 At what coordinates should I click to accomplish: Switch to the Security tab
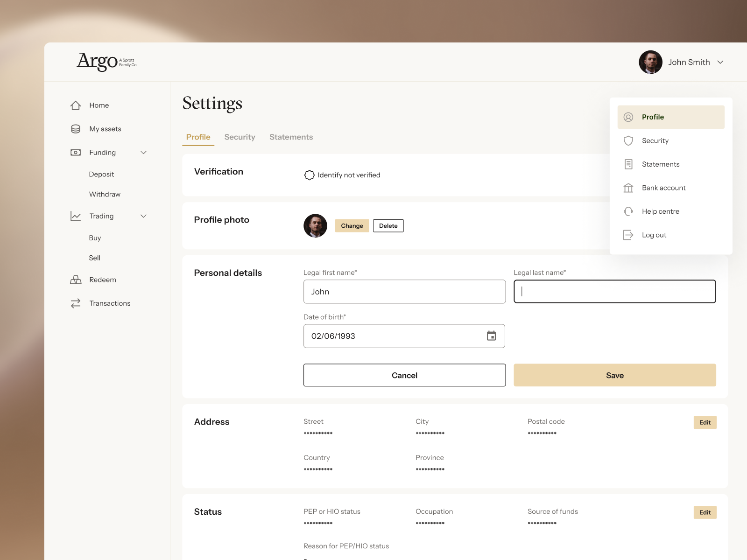point(240,137)
